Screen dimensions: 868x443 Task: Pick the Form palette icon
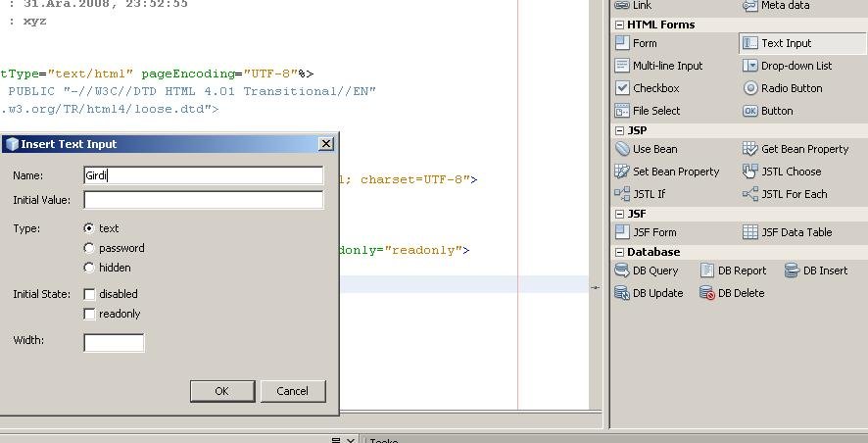(622, 43)
